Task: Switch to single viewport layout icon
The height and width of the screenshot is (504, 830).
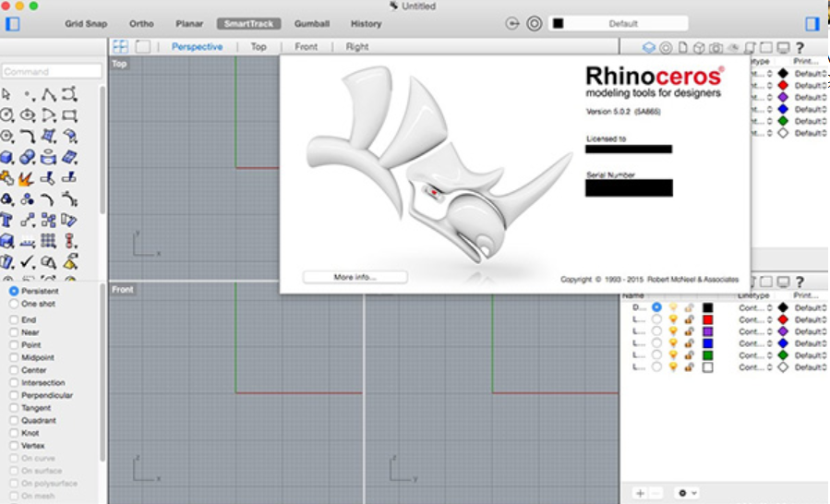Action: (143, 46)
